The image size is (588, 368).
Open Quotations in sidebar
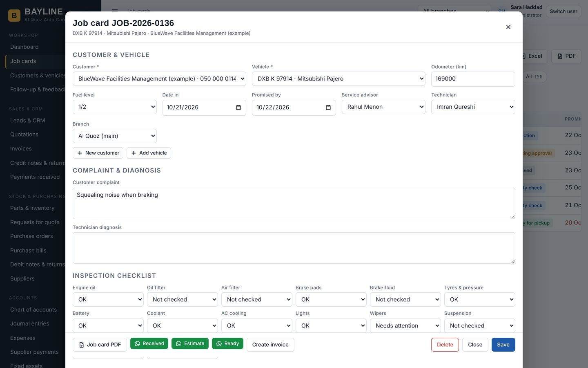pyautogui.click(x=24, y=135)
